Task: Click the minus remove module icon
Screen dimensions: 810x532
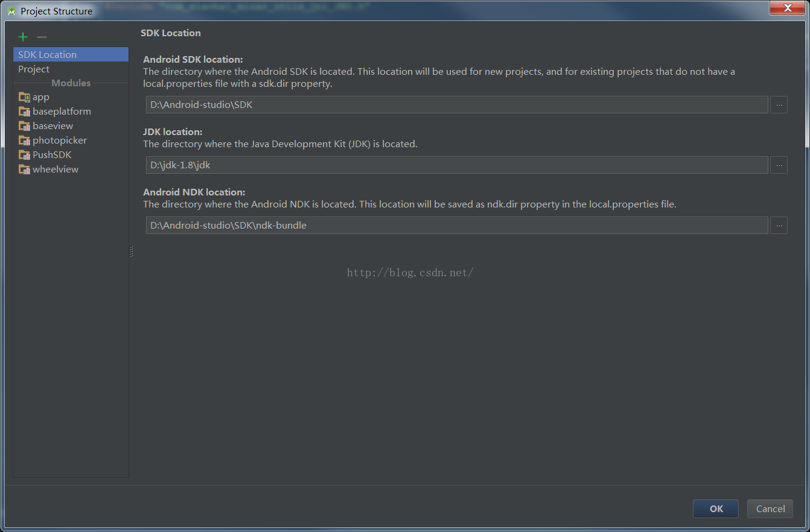Action: pyautogui.click(x=42, y=37)
